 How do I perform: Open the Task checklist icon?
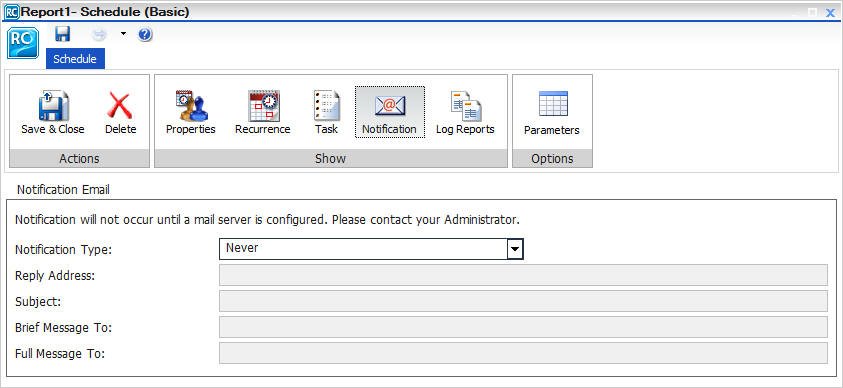coord(327,106)
